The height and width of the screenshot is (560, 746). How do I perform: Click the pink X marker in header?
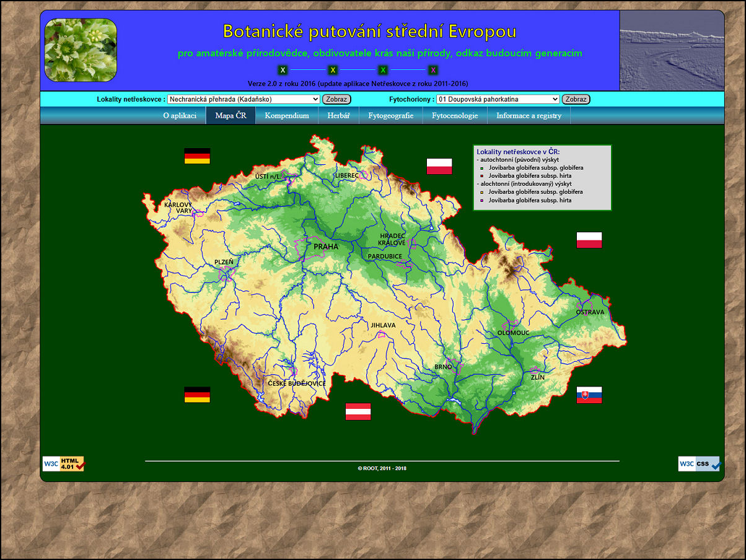433,70
